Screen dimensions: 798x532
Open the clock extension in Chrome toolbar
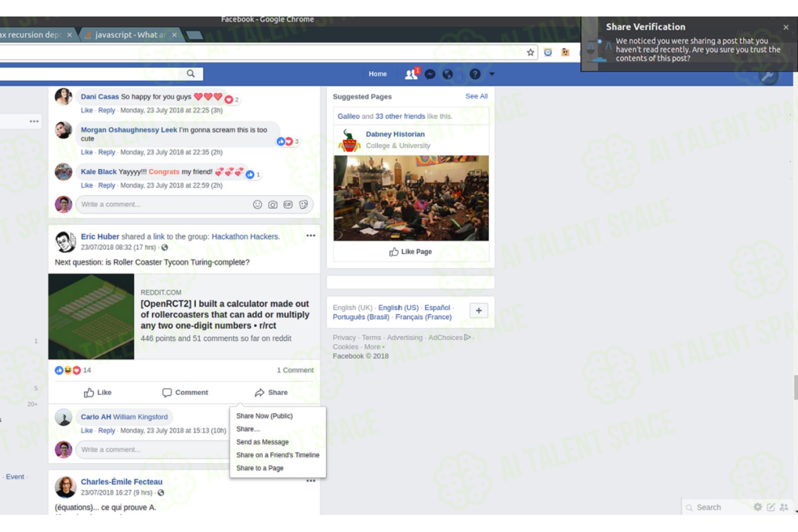(x=548, y=52)
